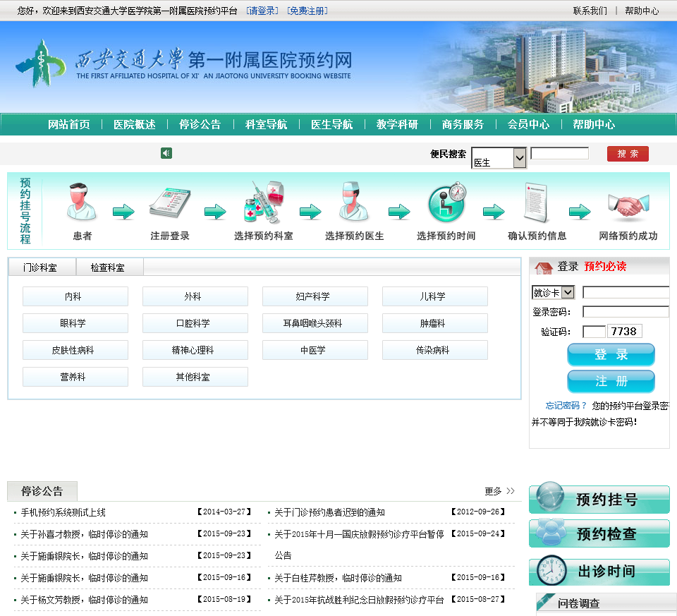677x616 pixels.
Task: Open 科室导航 menu item
Action: [266, 124]
